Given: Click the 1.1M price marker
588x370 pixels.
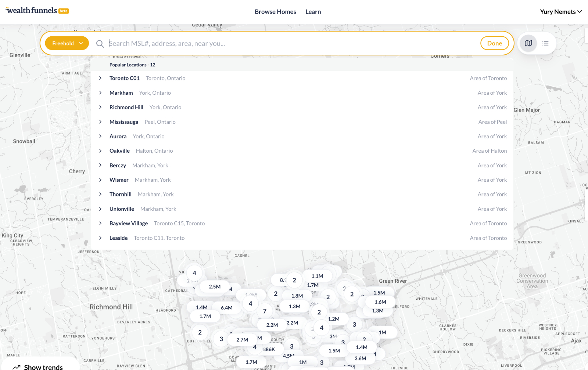Looking at the screenshot, I should tap(318, 276).
